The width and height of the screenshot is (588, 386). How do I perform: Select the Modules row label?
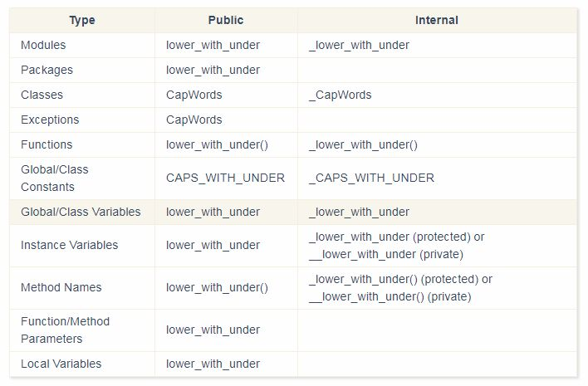click(43, 45)
